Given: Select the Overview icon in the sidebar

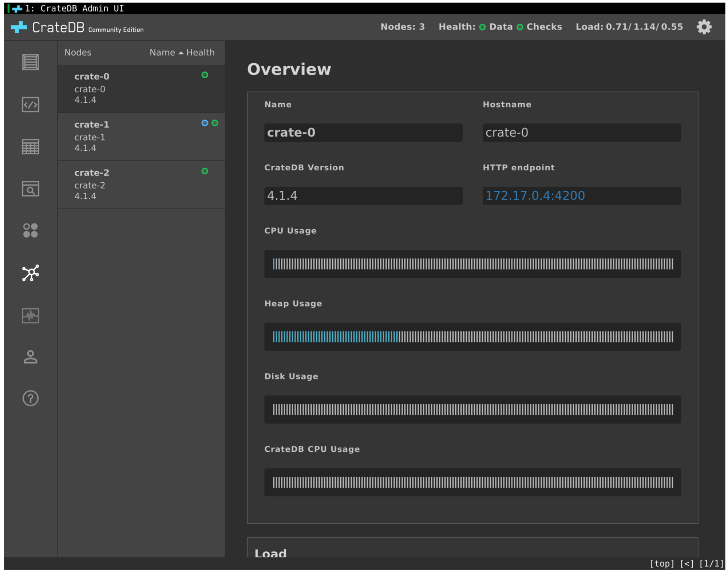Looking at the screenshot, I should [x=31, y=62].
